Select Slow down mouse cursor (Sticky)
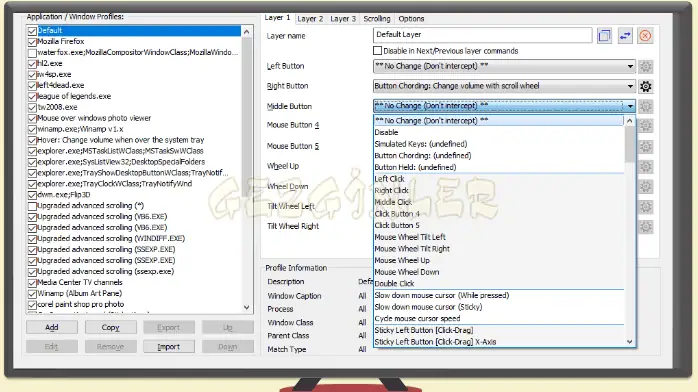 pyautogui.click(x=499, y=307)
